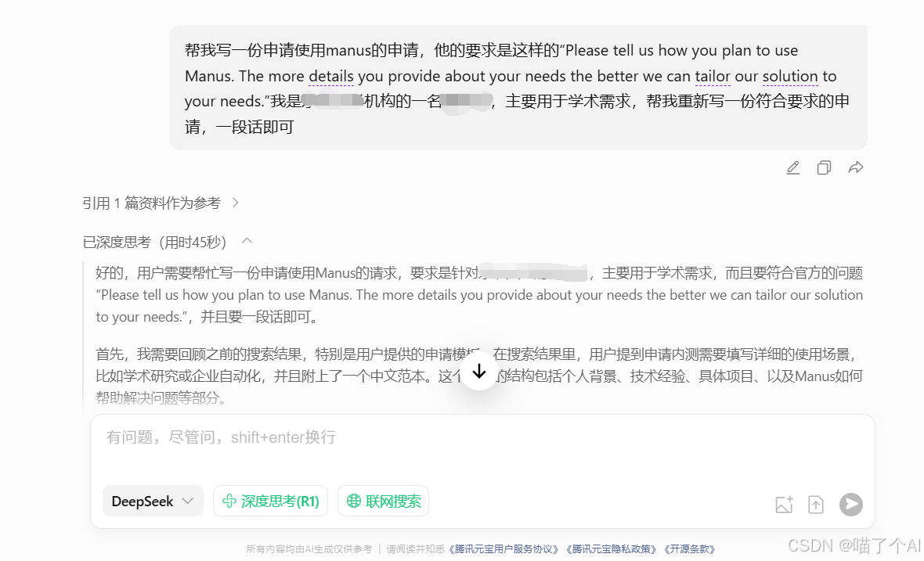The width and height of the screenshot is (924, 561).
Task: Click the message input field placeholder
Action: 221,437
